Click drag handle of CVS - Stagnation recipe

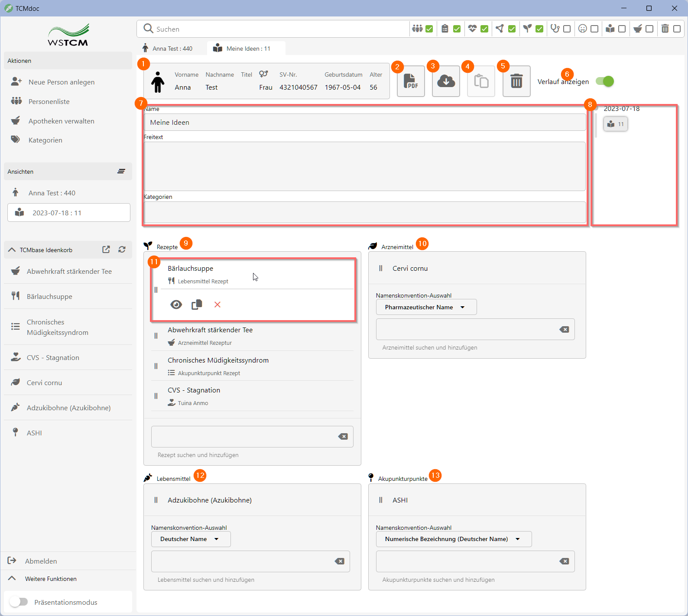tap(156, 396)
